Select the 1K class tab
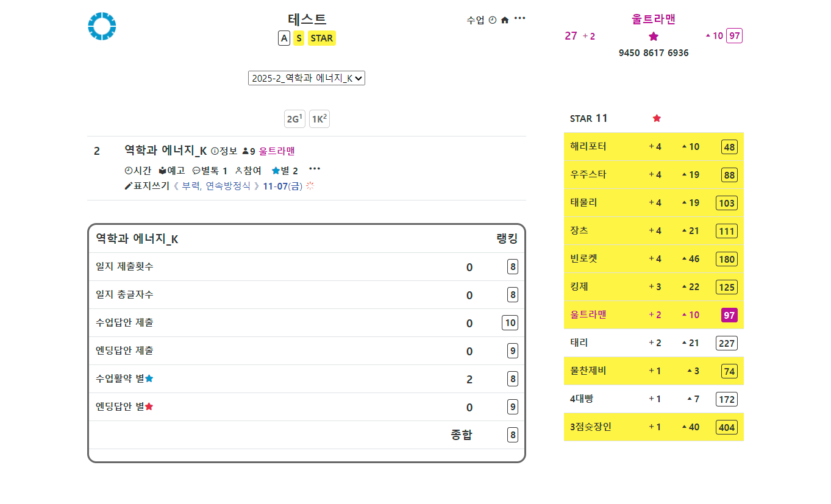 [319, 119]
